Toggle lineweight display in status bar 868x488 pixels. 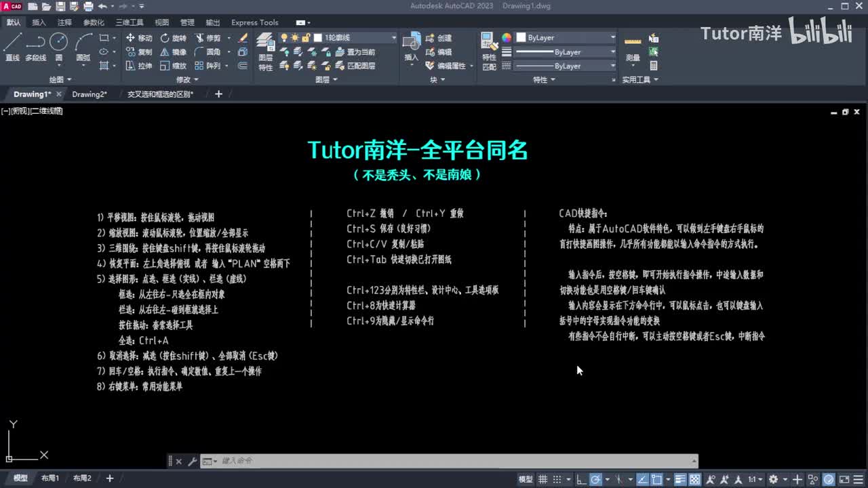tap(680, 479)
